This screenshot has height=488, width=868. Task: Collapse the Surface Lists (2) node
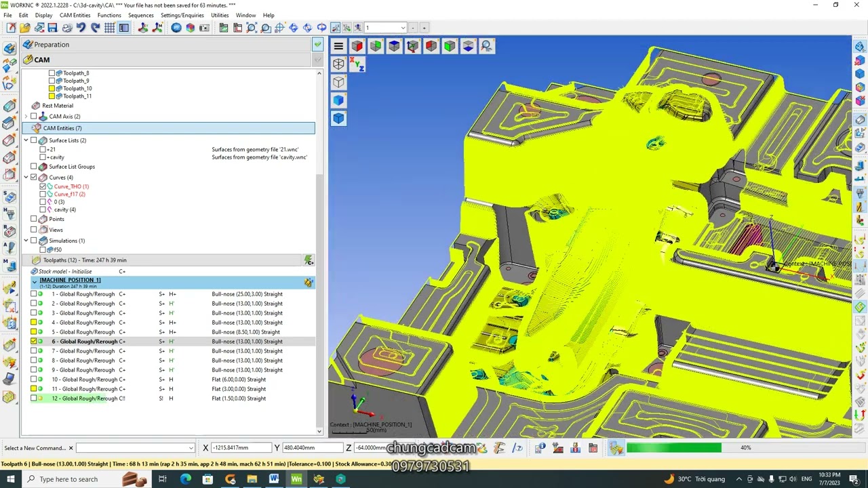[x=26, y=140]
